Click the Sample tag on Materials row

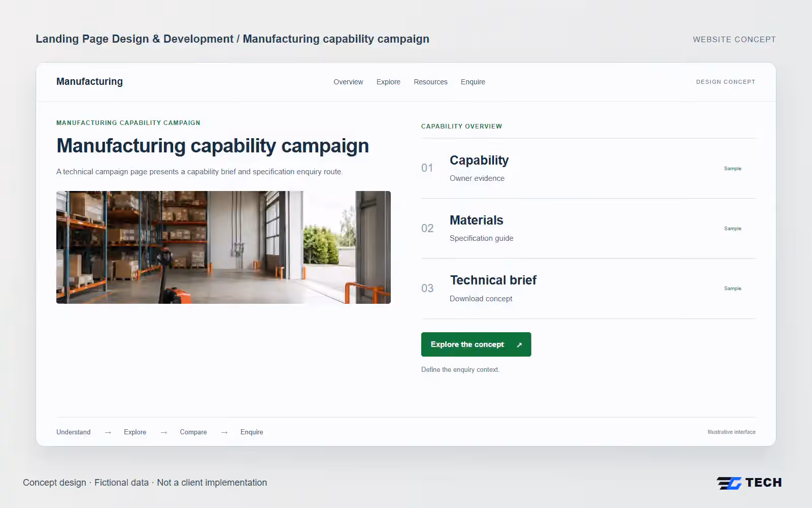732,229
